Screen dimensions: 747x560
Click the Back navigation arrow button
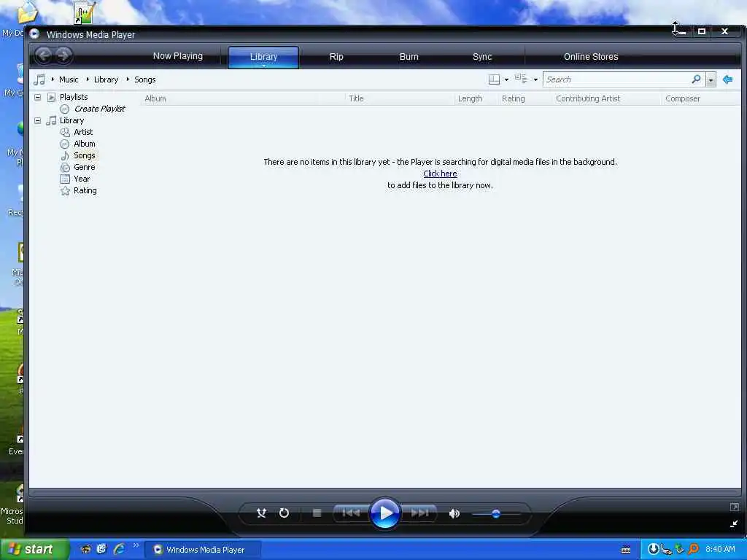point(43,55)
